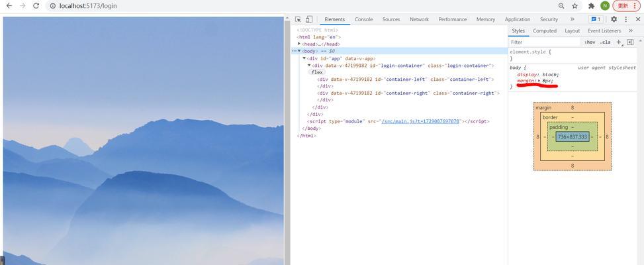Image resolution: width=644 pixels, height=265 pixels.
Task: Collapse the div id app node
Action: tap(304, 58)
